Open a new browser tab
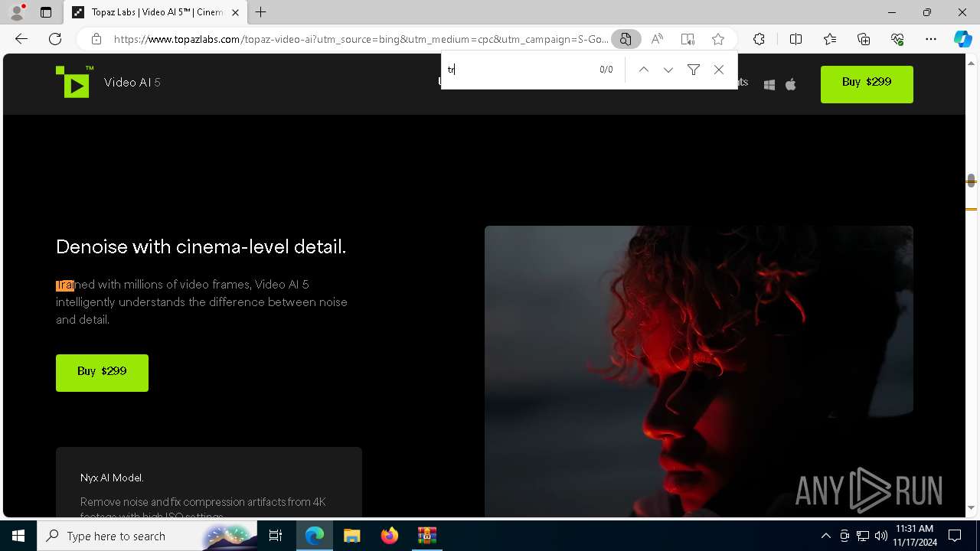Viewport: 980px width, 551px height. (x=261, y=12)
